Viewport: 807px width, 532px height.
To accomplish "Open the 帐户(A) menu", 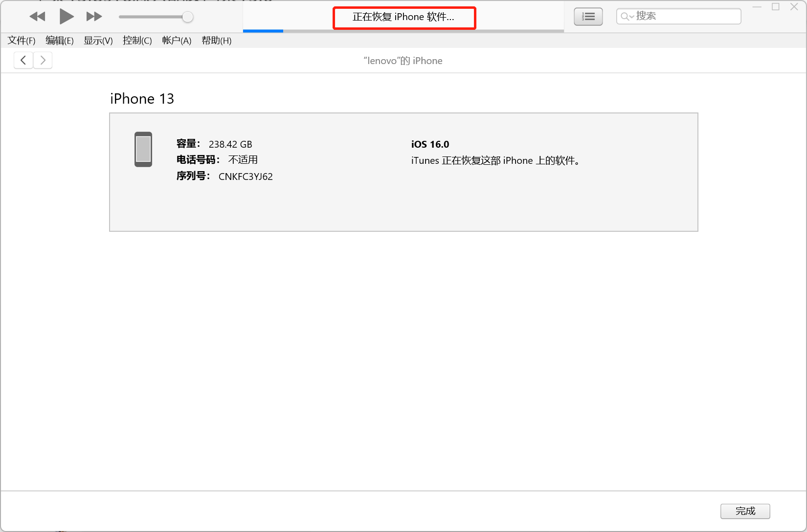I will pos(177,41).
